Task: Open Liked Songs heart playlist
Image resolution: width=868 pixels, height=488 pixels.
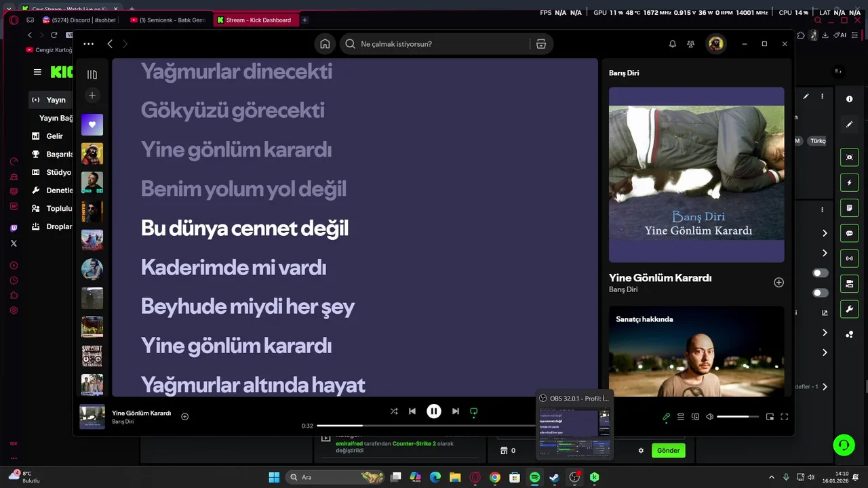Action: coord(92,125)
